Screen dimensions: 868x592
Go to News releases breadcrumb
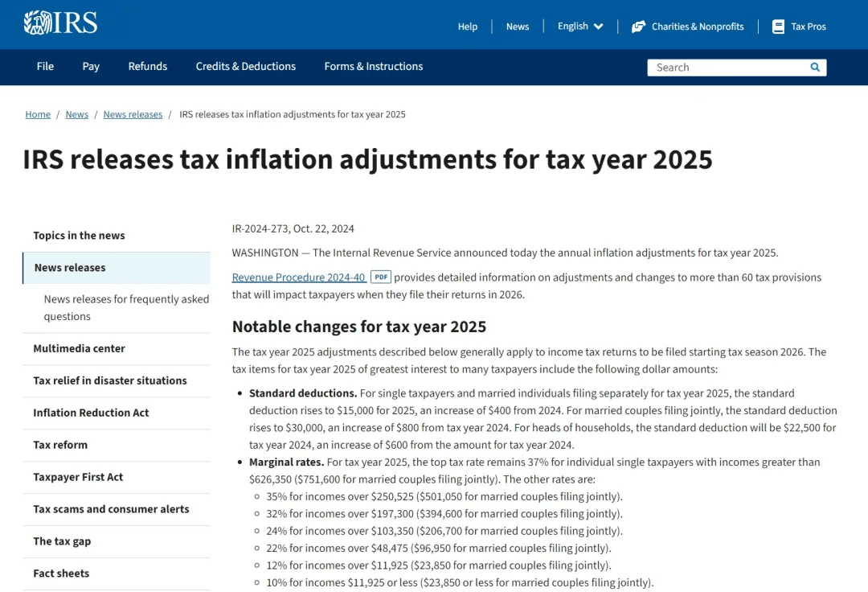tap(133, 114)
